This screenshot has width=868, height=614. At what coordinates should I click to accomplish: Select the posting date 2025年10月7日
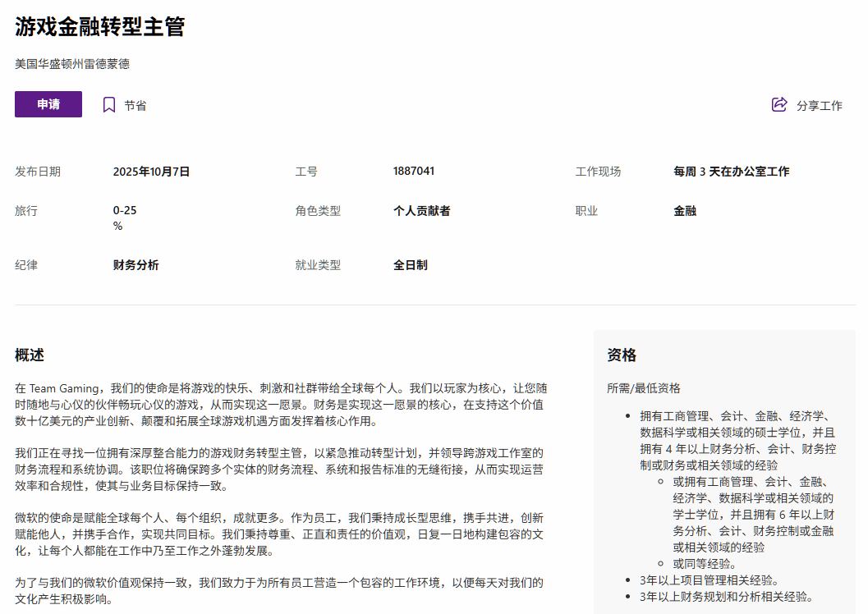151,172
